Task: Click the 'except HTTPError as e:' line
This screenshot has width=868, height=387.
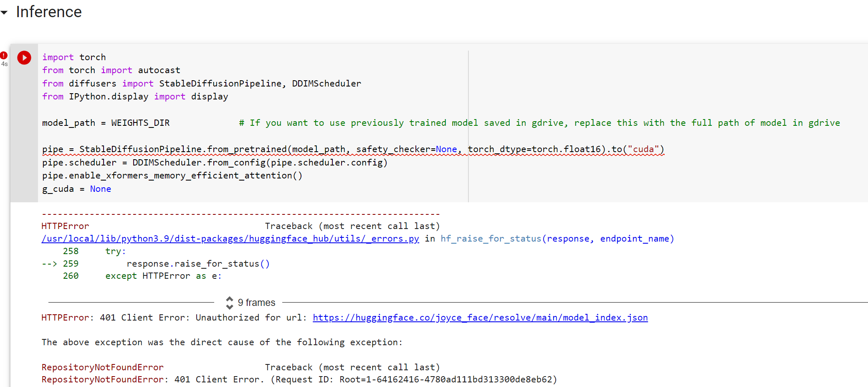Action: (x=163, y=276)
